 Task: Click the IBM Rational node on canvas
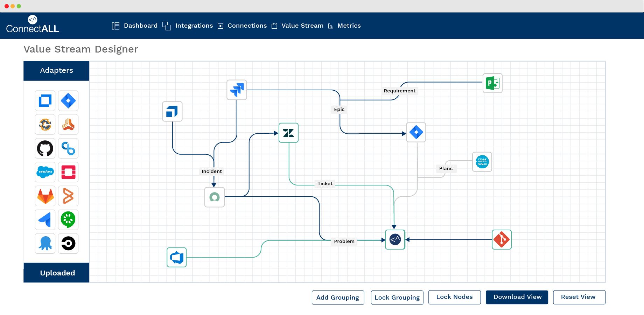pos(482,162)
